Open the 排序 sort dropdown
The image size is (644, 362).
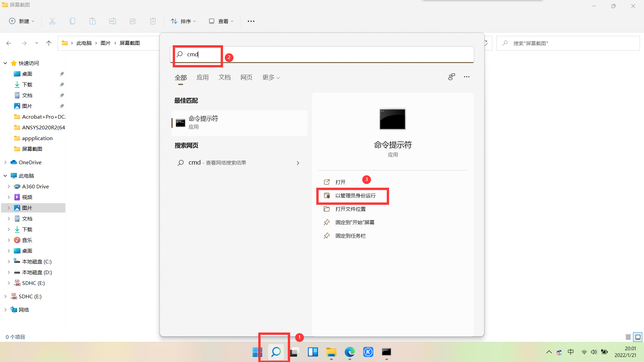[183, 21]
